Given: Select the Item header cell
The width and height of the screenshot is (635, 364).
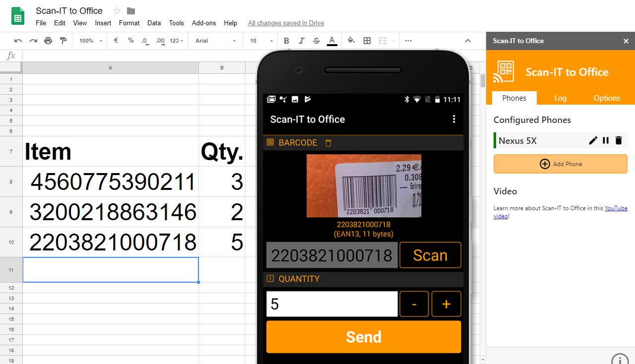Looking at the screenshot, I should 110,151.
